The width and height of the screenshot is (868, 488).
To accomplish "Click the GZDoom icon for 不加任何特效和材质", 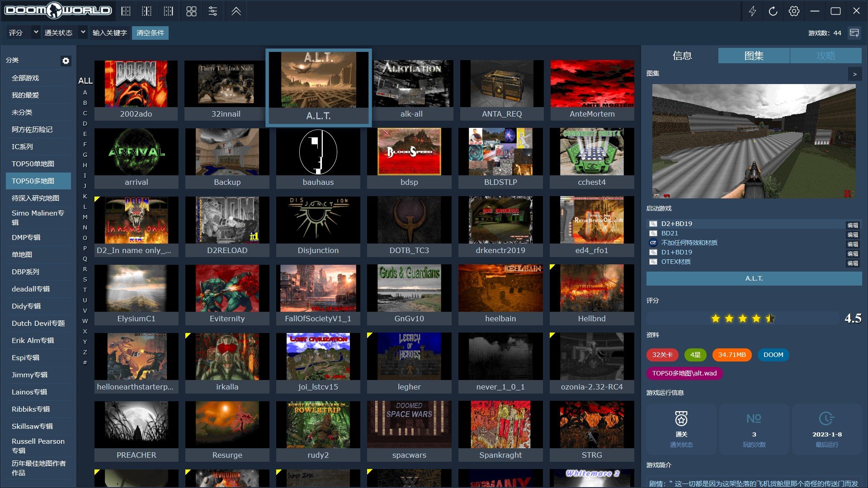I will point(653,243).
